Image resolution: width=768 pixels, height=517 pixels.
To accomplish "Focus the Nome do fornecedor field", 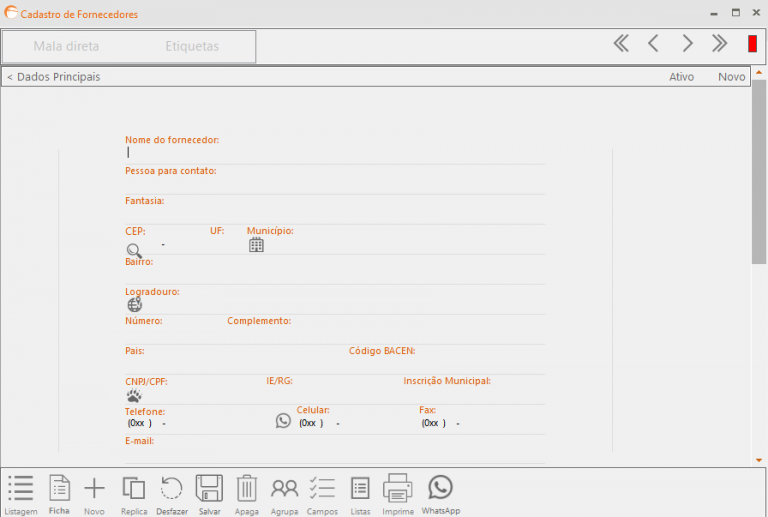I will 335,153.
